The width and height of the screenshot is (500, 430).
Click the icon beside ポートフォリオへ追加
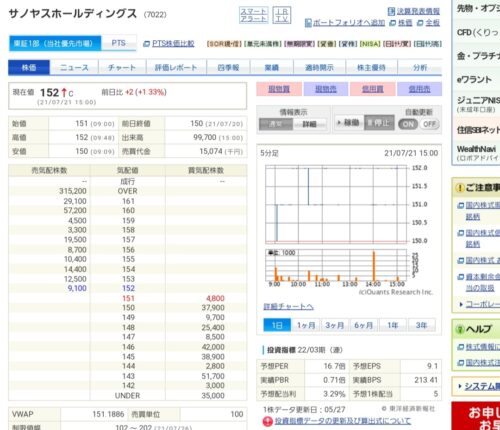(308, 23)
